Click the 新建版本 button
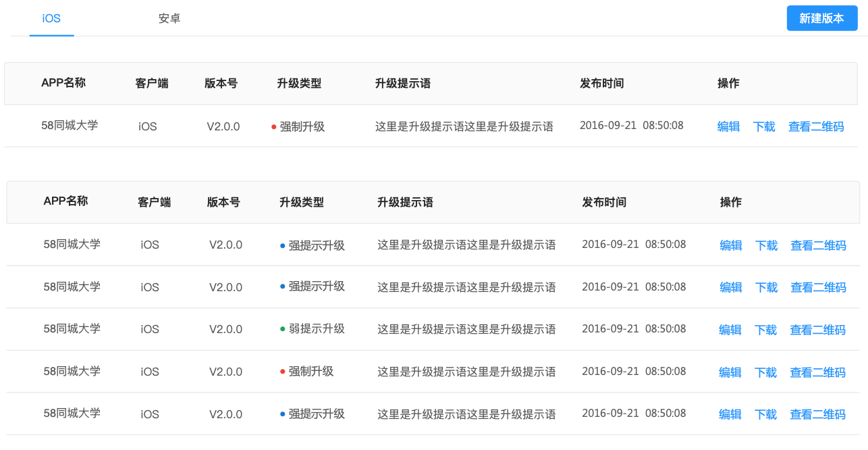The width and height of the screenshot is (868, 450). pos(821,18)
